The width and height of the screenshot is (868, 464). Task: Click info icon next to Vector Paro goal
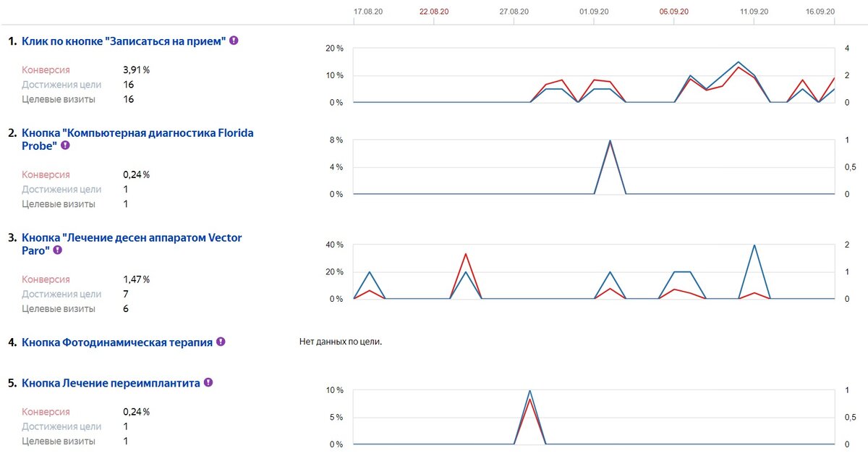click(57, 250)
